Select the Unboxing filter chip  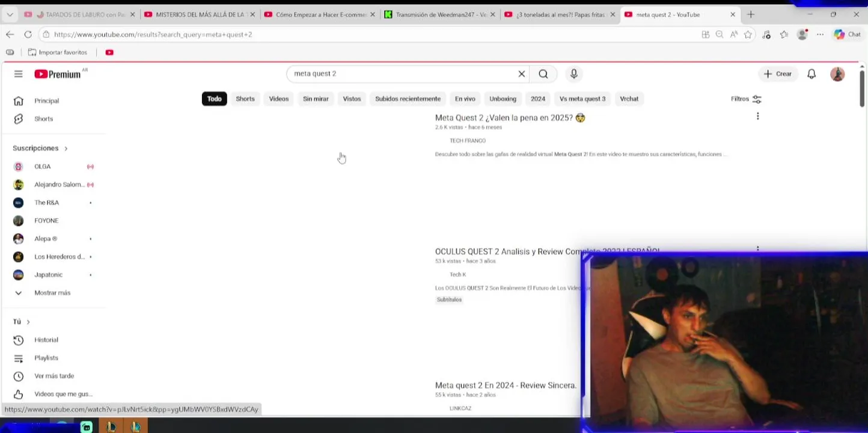[503, 99]
